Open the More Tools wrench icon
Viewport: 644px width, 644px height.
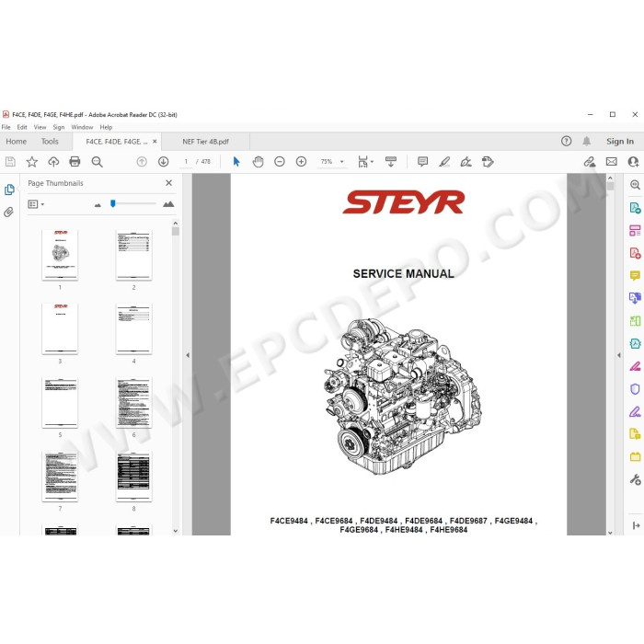[x=635, y=479]
